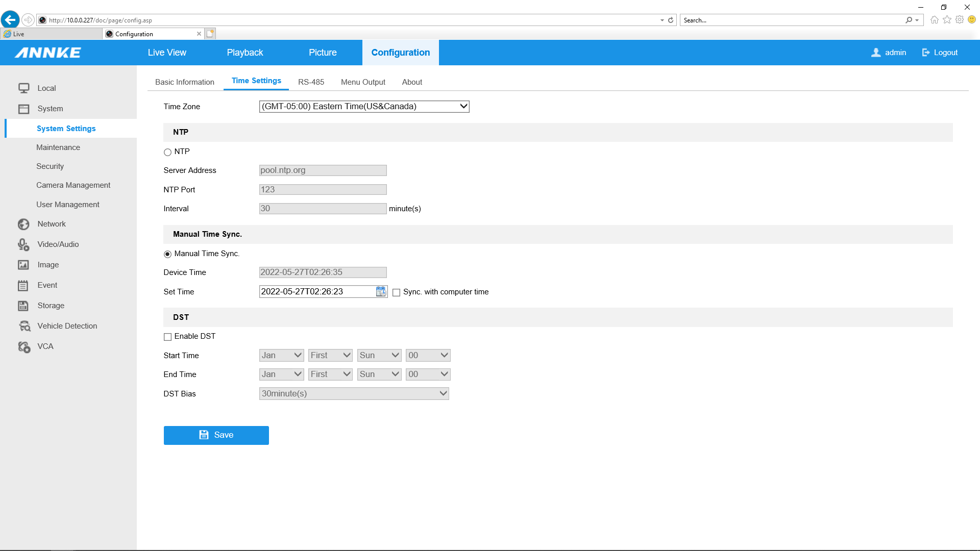Open the Set Time calendar picker
Image resolution: width=980 pixels, height=551 pixels.
point(381,292)
